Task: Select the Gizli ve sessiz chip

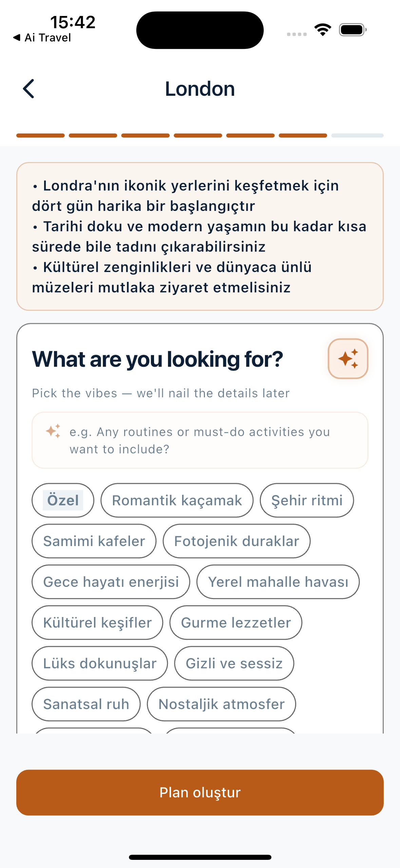Action: coord(234,663)
